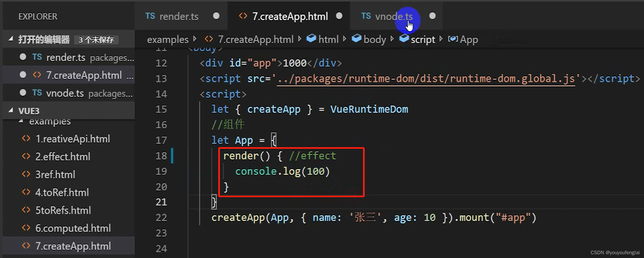
Task: Click the breadcrumb arrow after html
Action: pos(345,39)
